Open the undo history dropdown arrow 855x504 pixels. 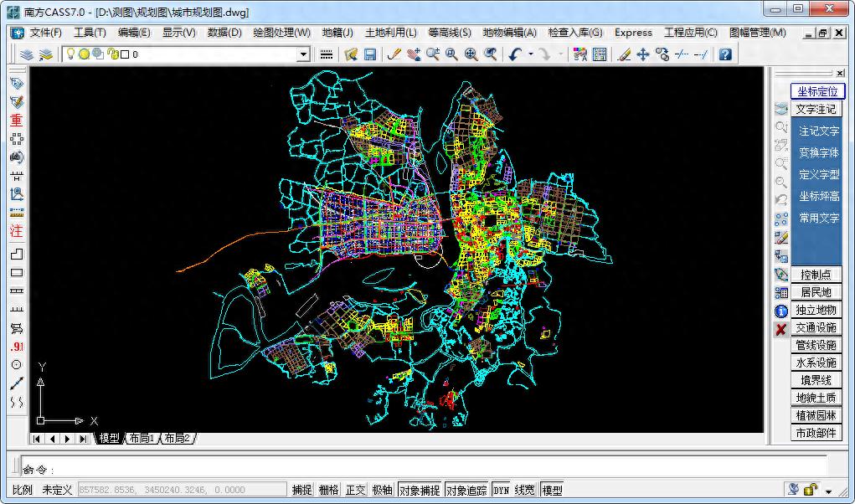point(530,54)
